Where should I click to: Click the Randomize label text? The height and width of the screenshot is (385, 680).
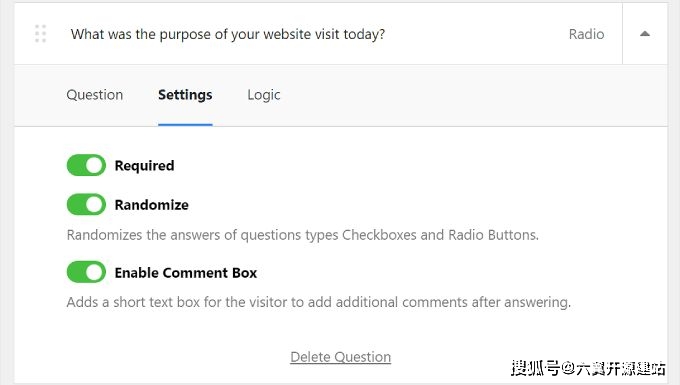(151, 205)
